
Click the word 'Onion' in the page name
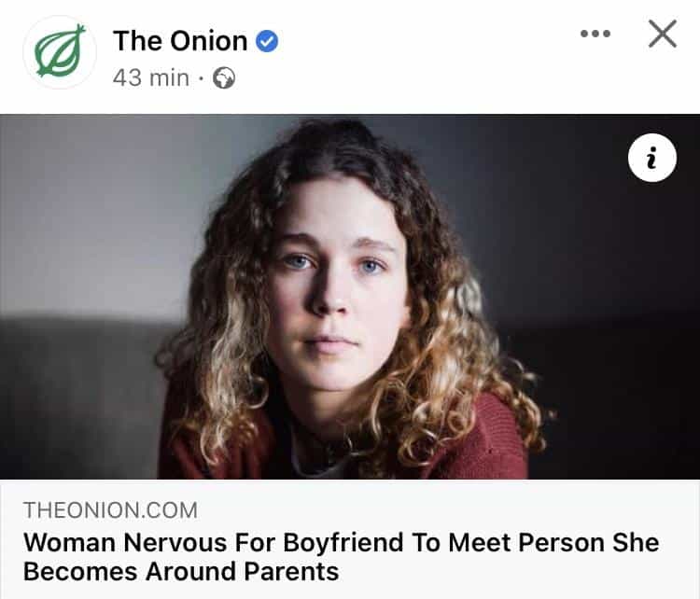tap(212, 41)
